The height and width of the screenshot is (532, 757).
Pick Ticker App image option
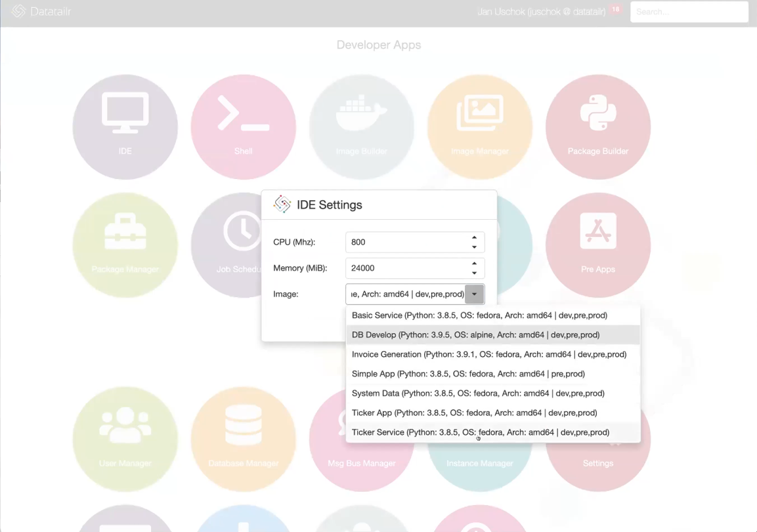tap(493, 413)
